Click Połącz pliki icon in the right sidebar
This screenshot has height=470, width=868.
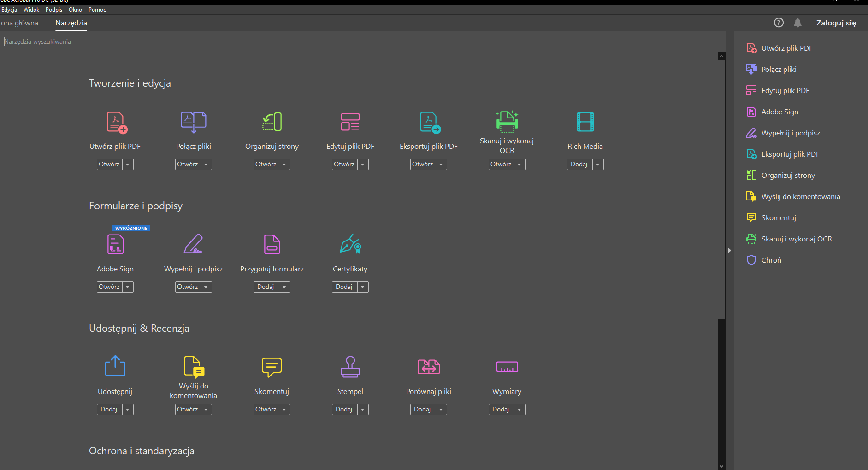tap(751, 69)
